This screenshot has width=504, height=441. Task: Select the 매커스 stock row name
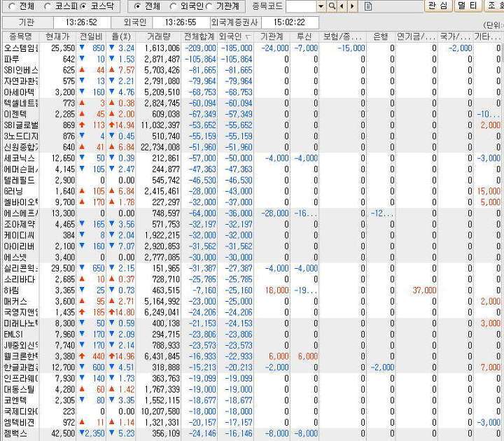(15, 301)
